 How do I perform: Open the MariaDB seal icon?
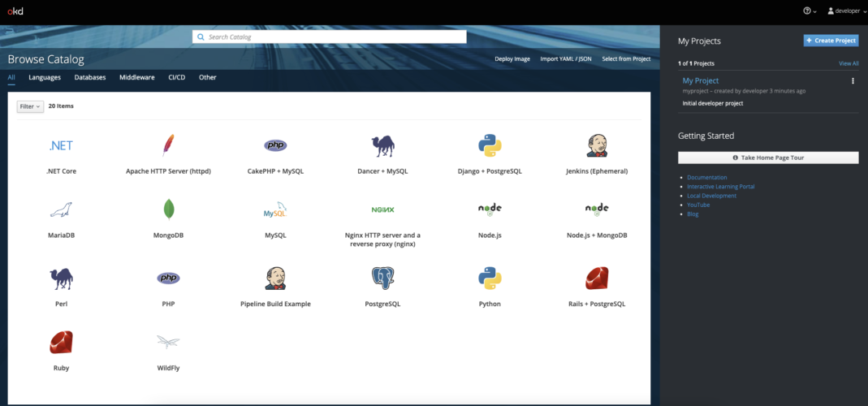pos(61,209)
